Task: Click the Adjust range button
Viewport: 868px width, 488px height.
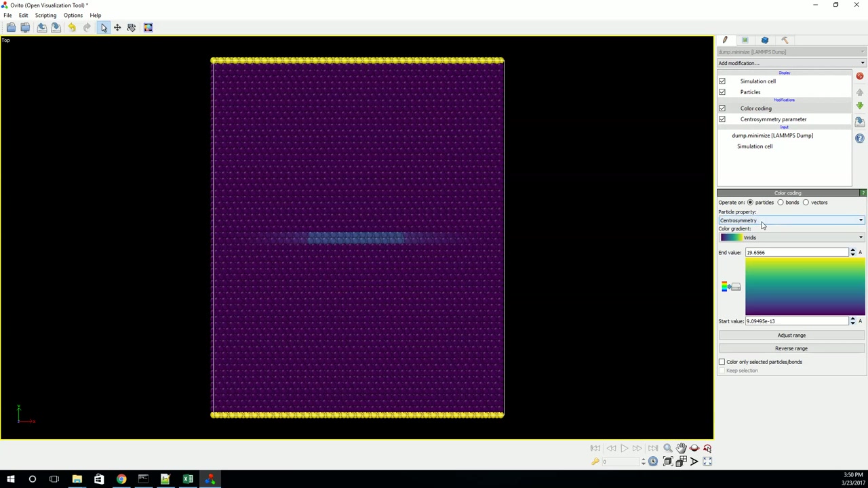Action: click(791, 335)
